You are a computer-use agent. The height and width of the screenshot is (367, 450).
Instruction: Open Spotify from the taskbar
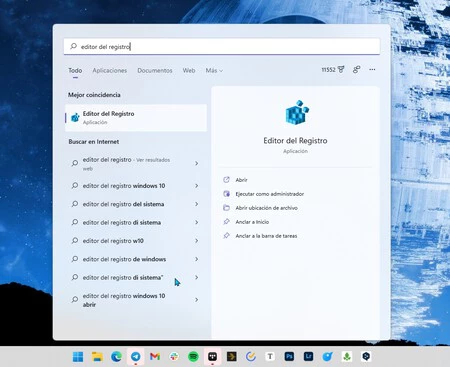tap(193, 357)
